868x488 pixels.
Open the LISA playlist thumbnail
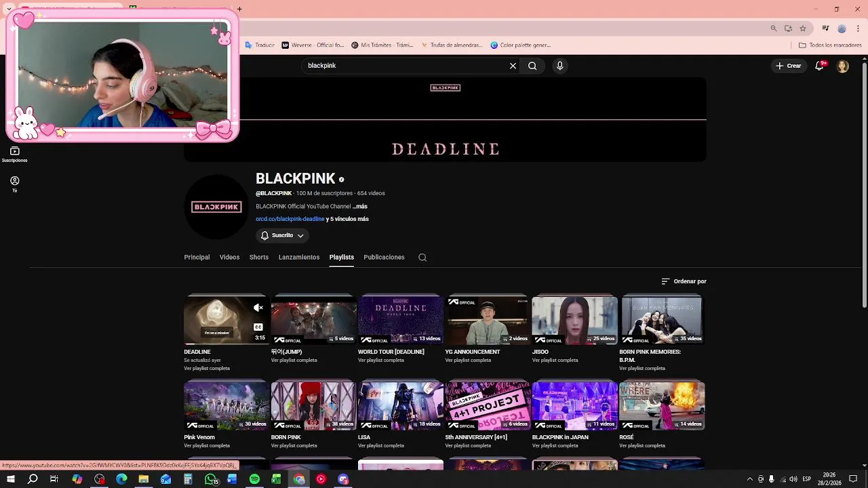click(401, 405)
